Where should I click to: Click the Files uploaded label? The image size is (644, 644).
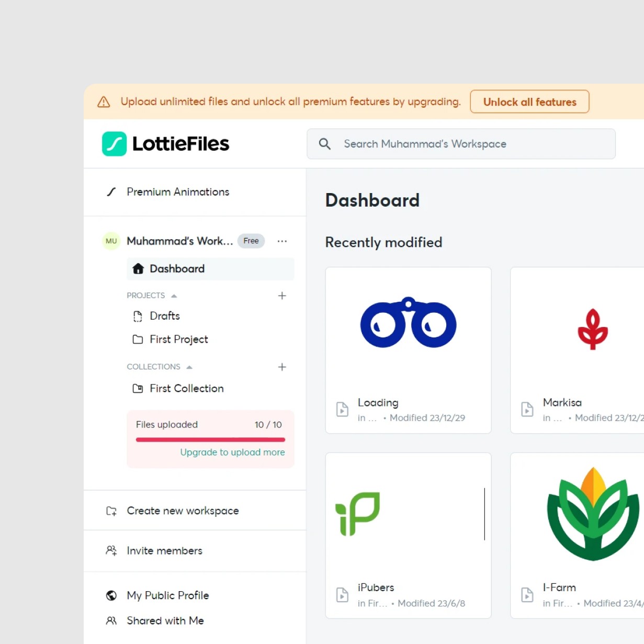click(167, 425)
